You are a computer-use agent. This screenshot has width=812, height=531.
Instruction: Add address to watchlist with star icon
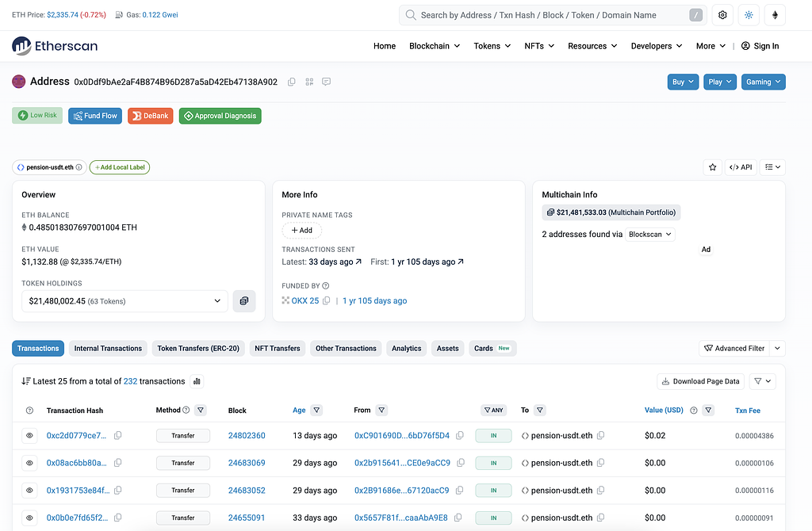(713, 167)
